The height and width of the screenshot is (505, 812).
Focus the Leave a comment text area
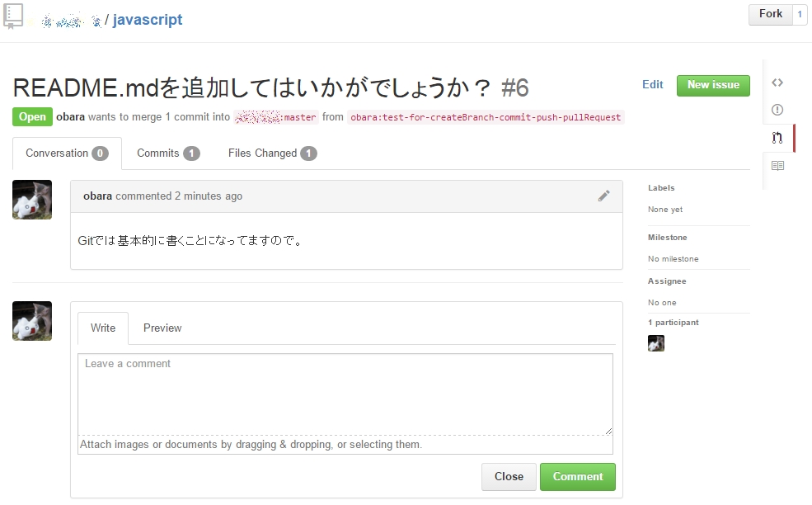[x=345, y=394]
